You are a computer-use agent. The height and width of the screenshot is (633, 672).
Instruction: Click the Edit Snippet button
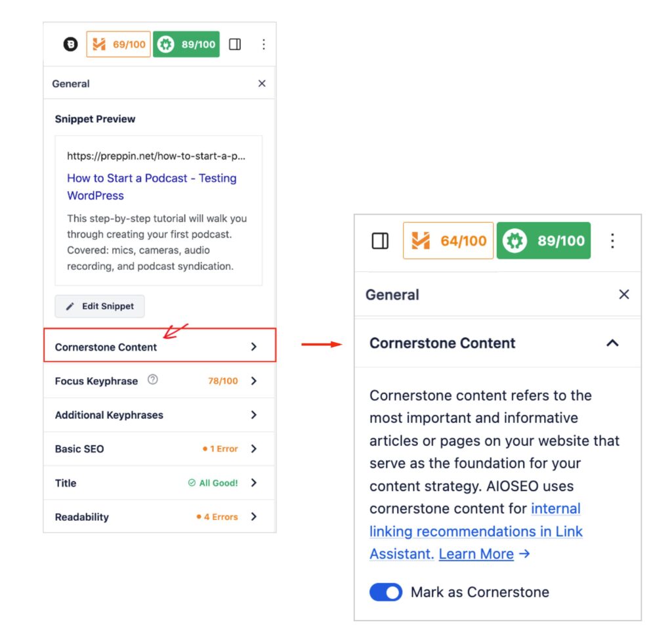tap(100, 306)
